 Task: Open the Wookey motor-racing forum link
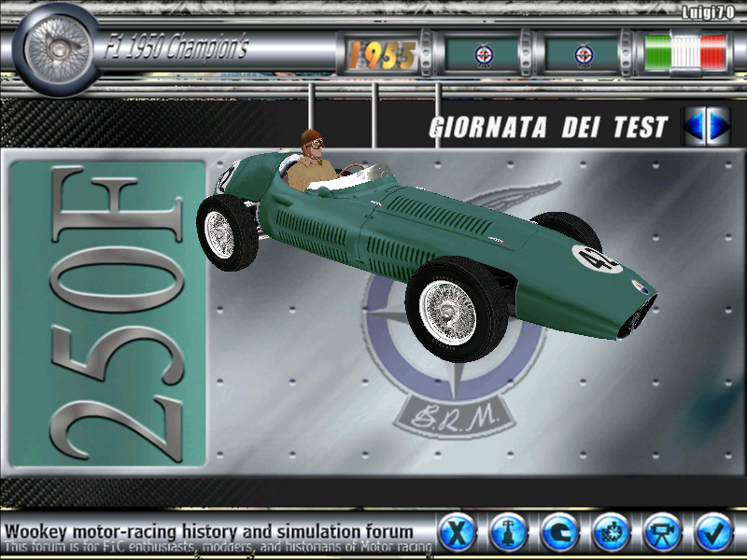click(x=208, y=531)
